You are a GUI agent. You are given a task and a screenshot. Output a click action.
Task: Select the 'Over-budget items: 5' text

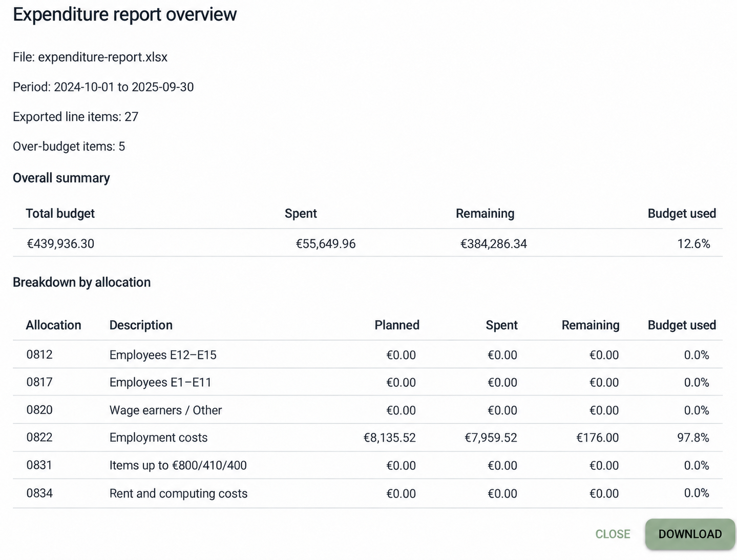[69, 147]
